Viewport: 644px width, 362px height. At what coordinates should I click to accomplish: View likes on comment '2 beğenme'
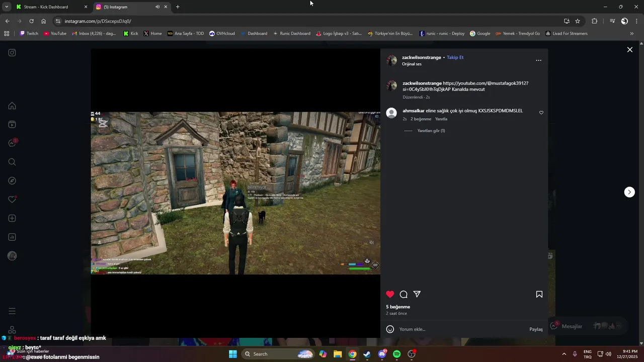point(421,119)
